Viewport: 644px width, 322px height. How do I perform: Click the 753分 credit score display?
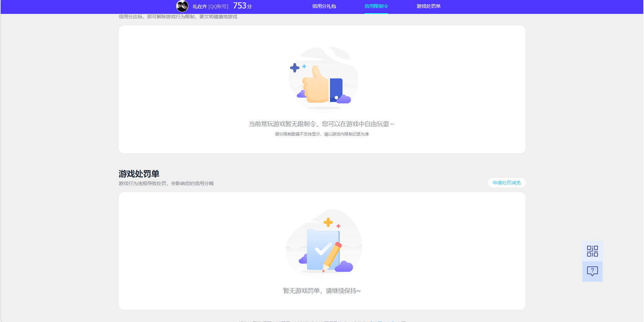point(242,5)
